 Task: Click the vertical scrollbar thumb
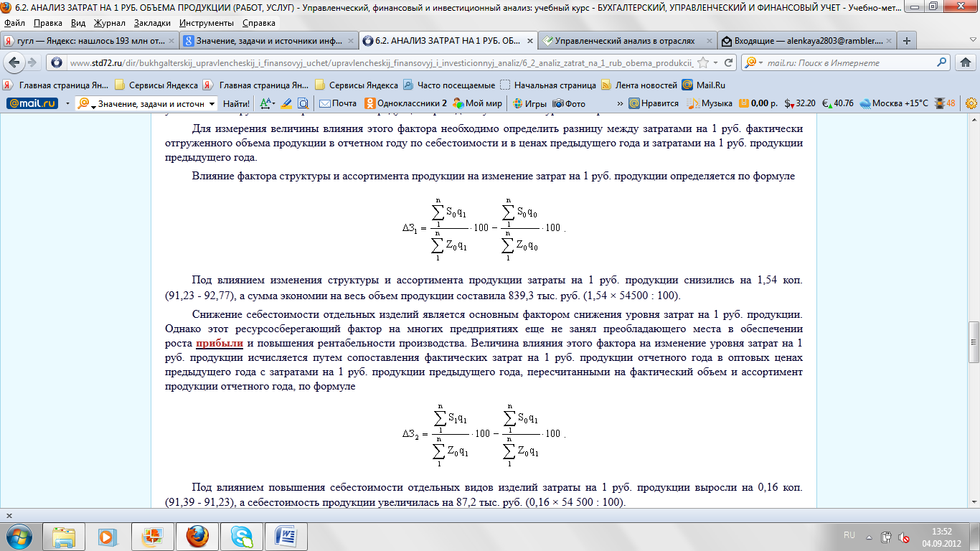click(974, 344)
